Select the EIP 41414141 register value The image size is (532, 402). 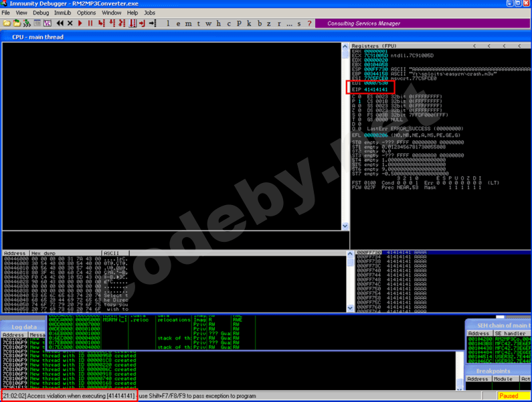(376, 88)
